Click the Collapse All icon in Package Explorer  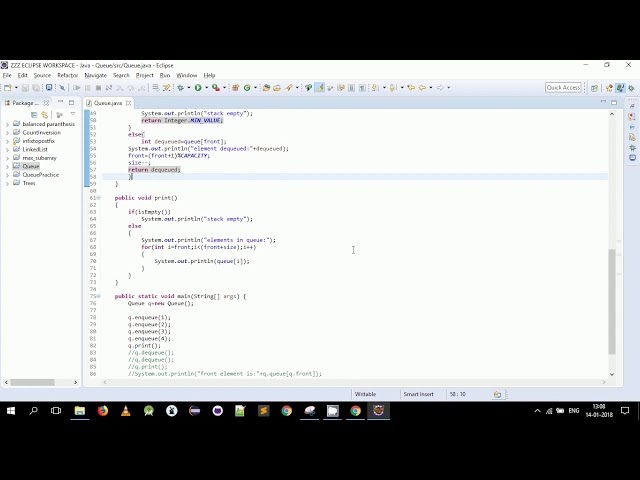(x=34, y=115)
